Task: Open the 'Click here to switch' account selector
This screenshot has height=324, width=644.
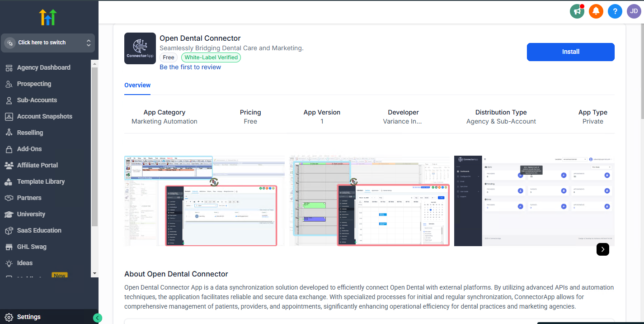Action: [x=48, y=42]
